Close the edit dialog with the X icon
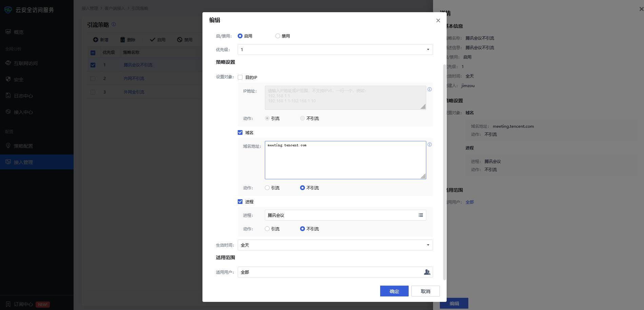 pyautogui.click(x=438, y=20)
